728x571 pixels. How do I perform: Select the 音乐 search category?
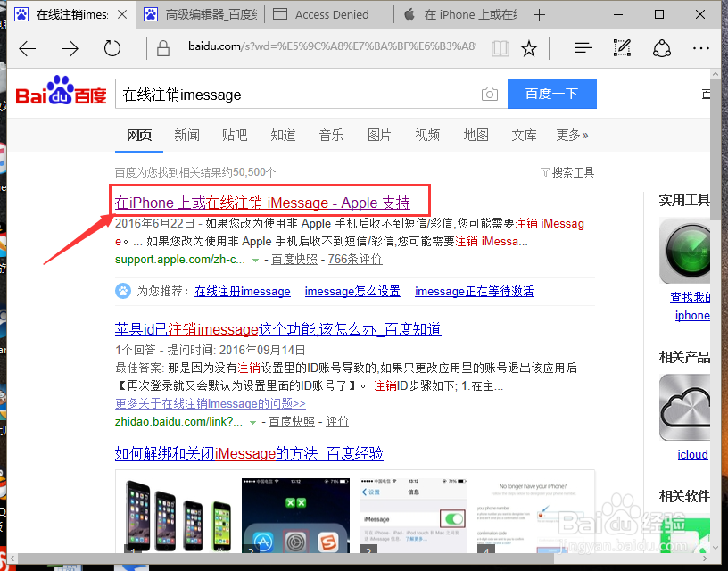(x=331, y=135)
